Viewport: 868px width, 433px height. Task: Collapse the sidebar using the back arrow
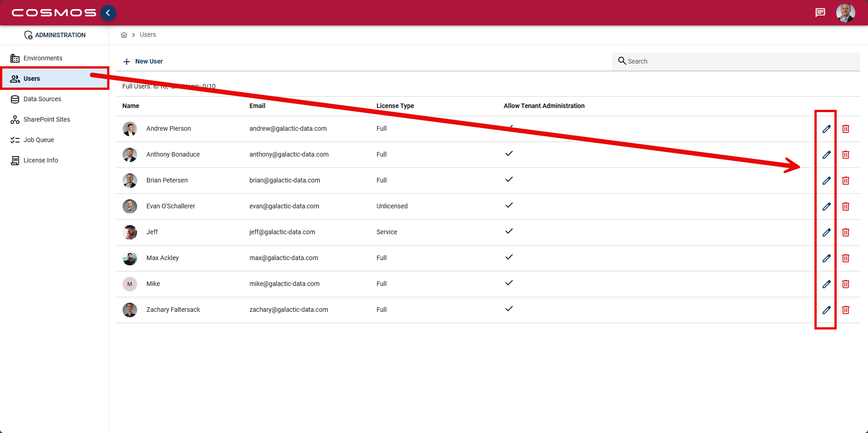coord(108,13)
